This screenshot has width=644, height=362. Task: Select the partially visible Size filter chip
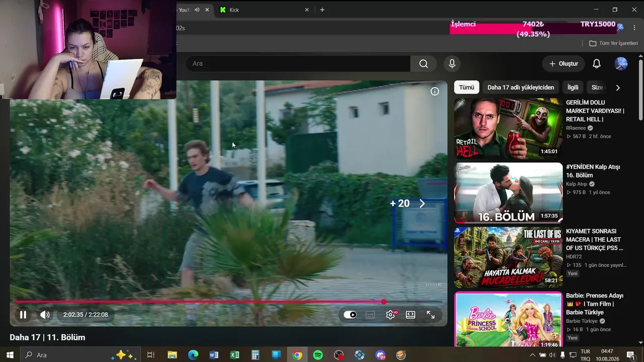597,87
